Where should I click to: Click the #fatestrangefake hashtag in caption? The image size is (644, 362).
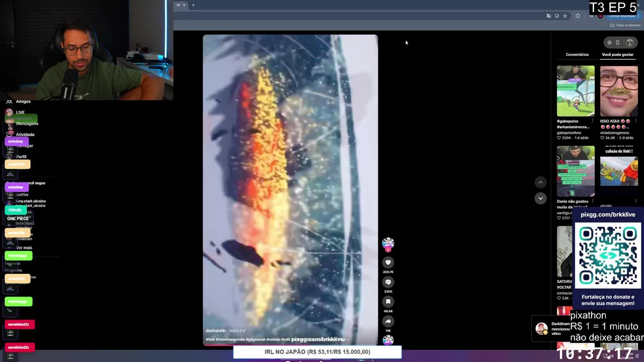[x=230, y=339]
